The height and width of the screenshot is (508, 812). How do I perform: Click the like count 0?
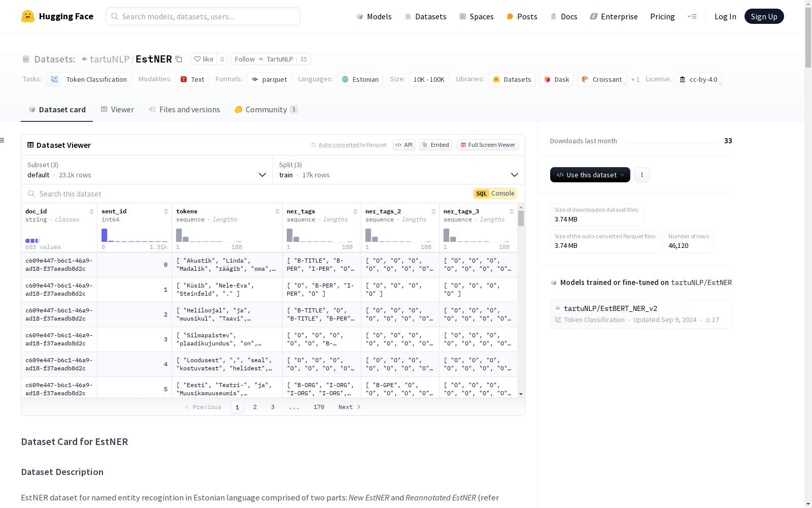click(x=222, y=59)
